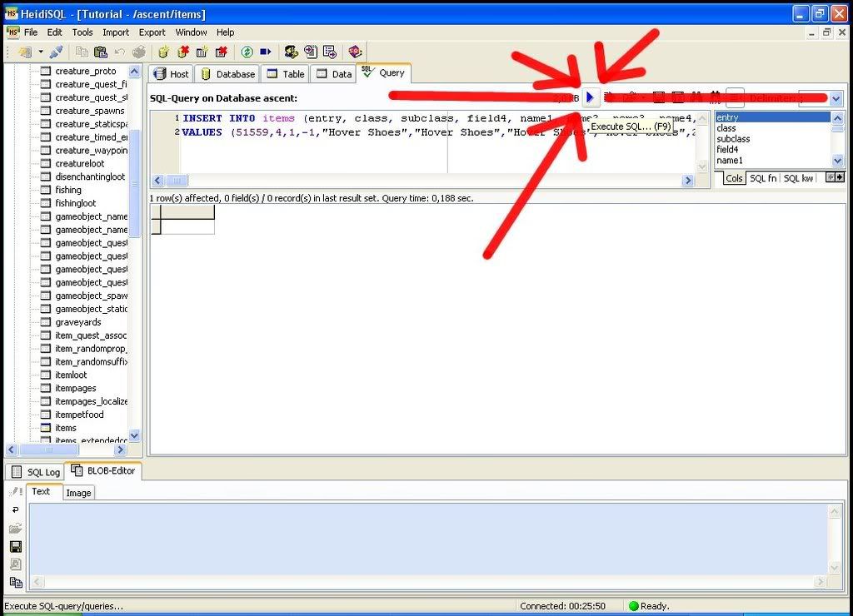Select the entry column in helper list

[772, 117]
